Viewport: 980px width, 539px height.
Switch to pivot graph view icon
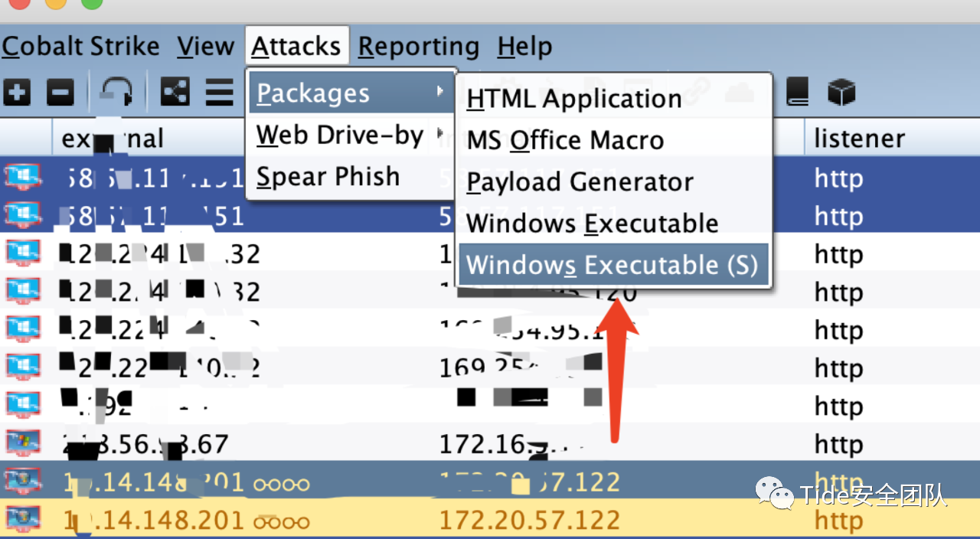coord(175,93)
